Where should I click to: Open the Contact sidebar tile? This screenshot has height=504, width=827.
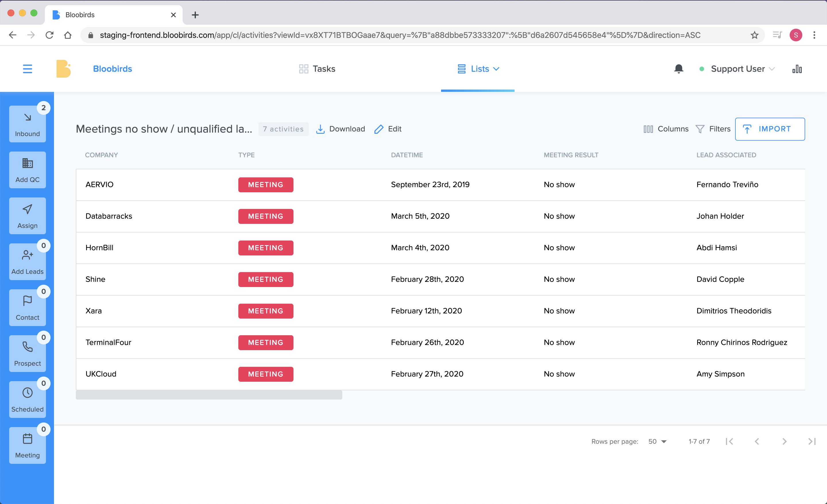(28, 308)
